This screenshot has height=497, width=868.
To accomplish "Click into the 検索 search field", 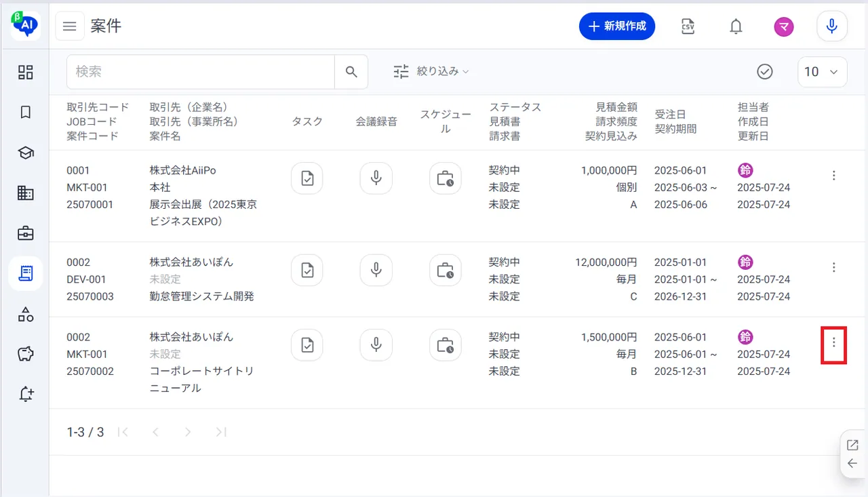I will click(201, 72).
